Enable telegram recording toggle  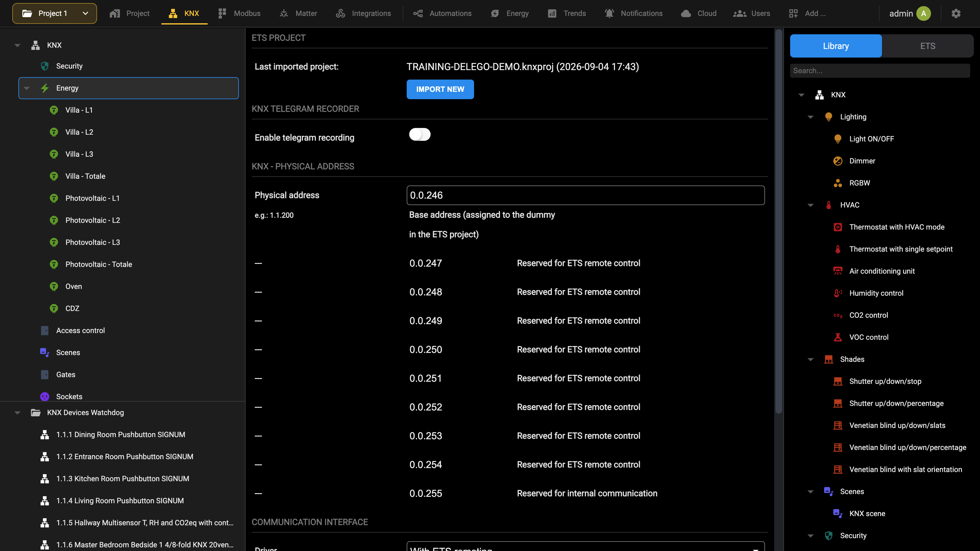point(420,135)
